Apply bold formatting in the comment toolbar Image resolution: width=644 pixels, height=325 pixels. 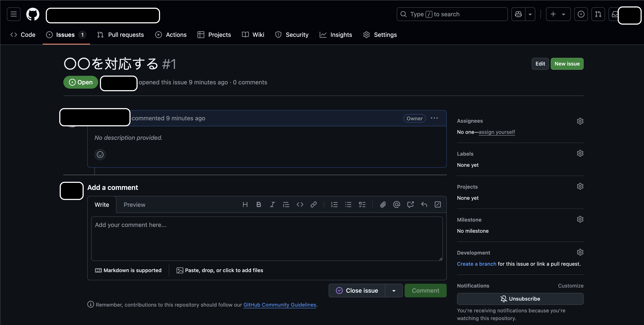tap(258, 204)
